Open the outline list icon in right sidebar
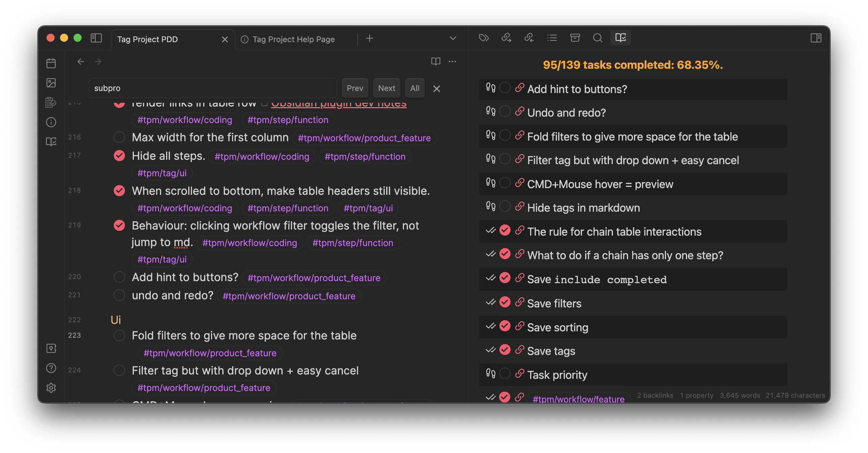This screenshot has height=453, width=868. [x=552, y=38]
